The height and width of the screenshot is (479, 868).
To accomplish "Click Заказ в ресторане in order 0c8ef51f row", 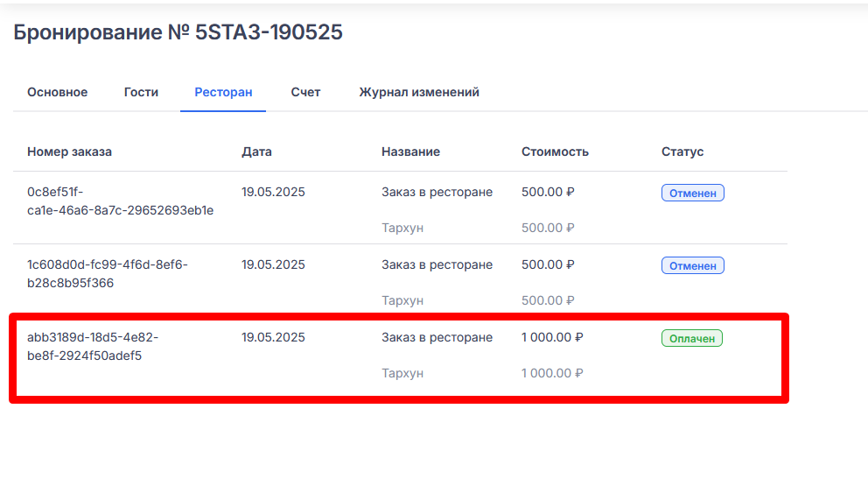I will 437,192.
